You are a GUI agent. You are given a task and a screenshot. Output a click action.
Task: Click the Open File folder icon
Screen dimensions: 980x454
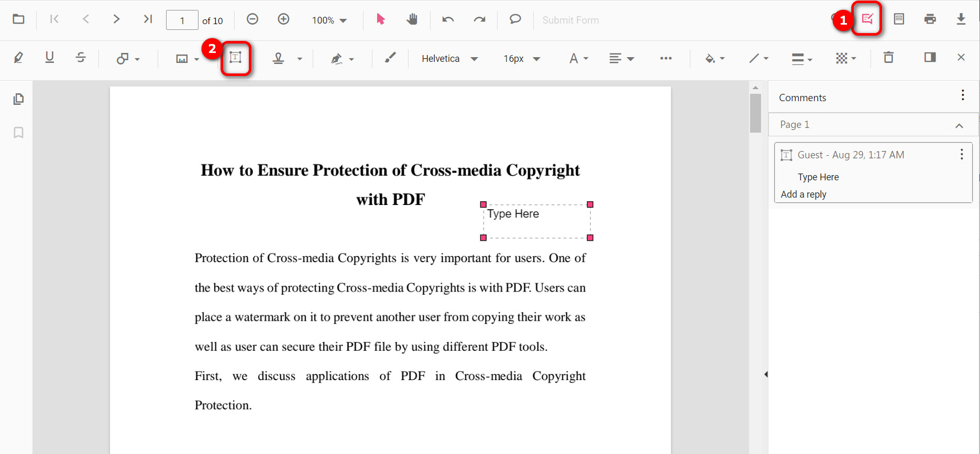[x=18, y=19]
